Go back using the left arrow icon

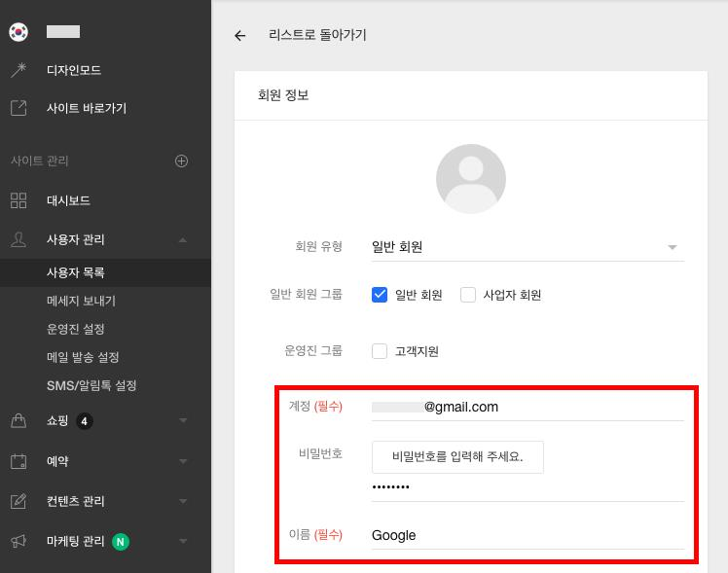240,36
